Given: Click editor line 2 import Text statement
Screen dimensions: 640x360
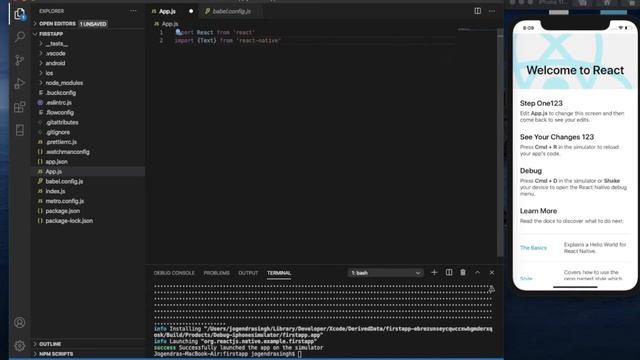Looking at the screenshot, I should coord(228,41).
